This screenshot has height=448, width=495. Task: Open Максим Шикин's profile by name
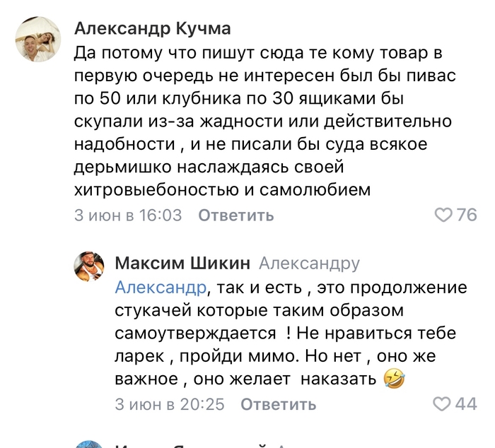tap(182, 264)
